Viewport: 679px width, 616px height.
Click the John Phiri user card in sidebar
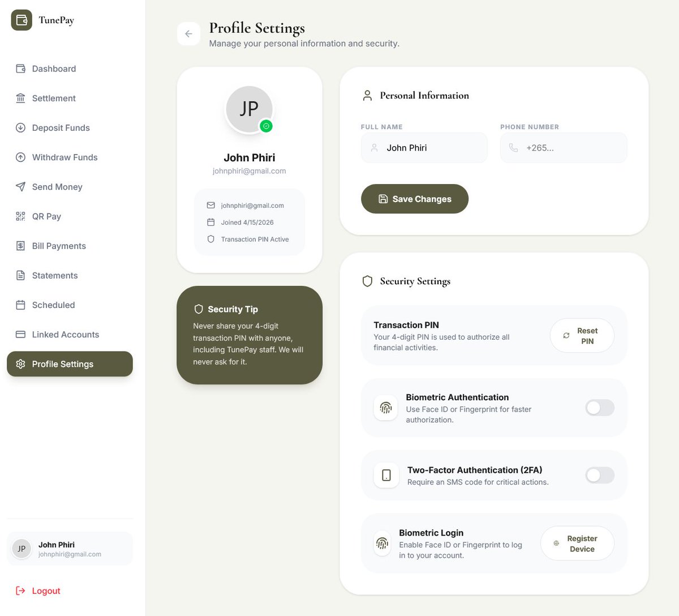70,549
